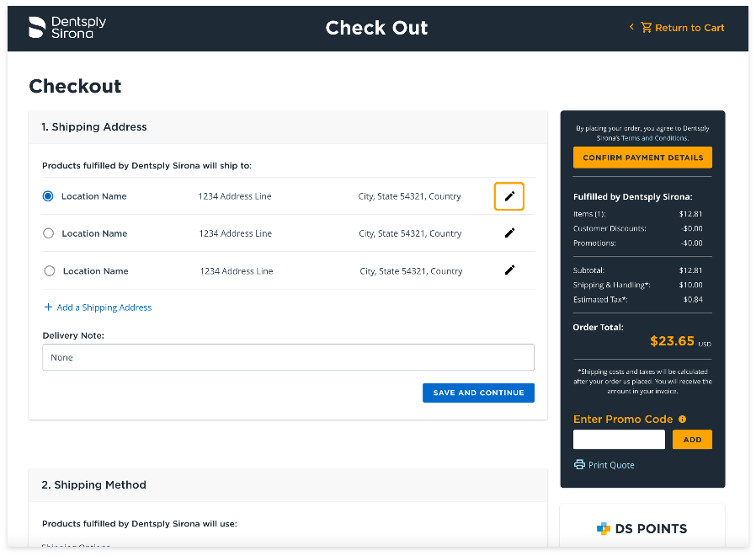Click the pencil icon for third address
The width and height of the screenshot is (756, 556).
pos(509,270)
